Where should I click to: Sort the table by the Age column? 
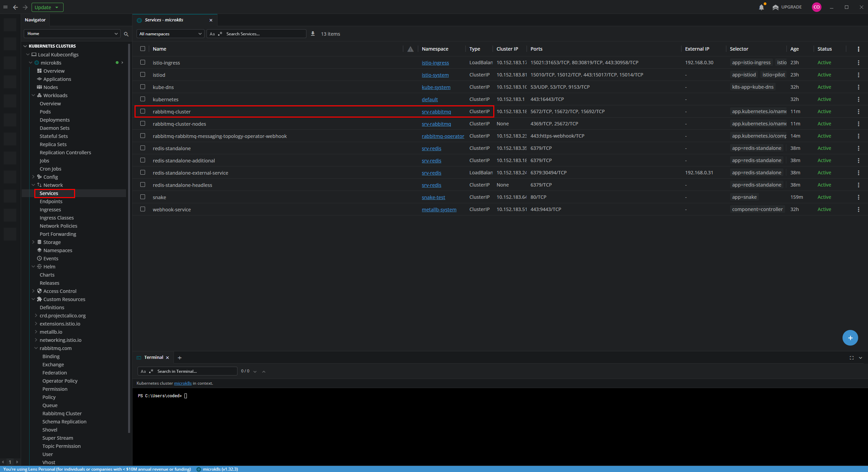pyautogui.click(x=794, y=49)
